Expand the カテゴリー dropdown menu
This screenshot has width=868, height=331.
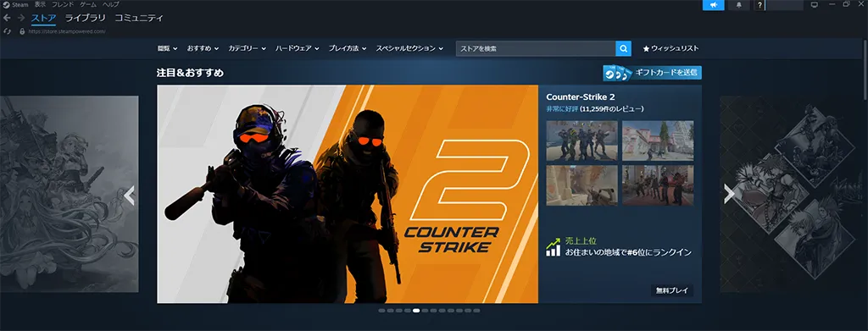[248, 48]
